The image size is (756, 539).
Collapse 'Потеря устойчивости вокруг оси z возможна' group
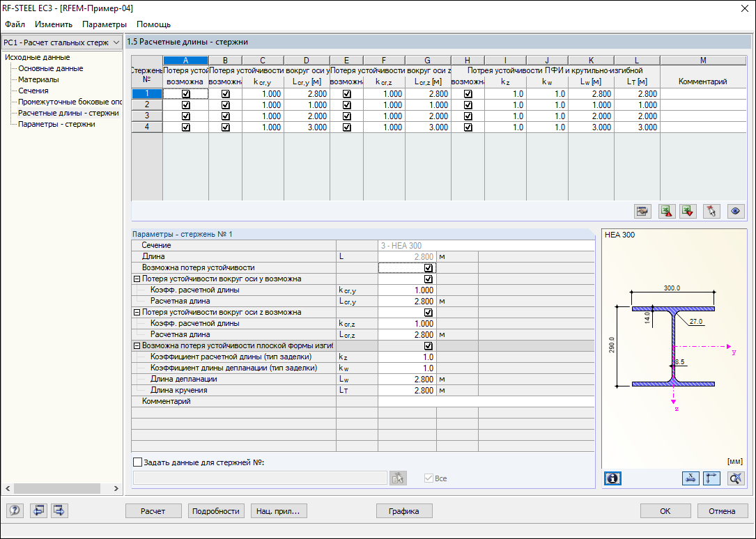[137, 312]
